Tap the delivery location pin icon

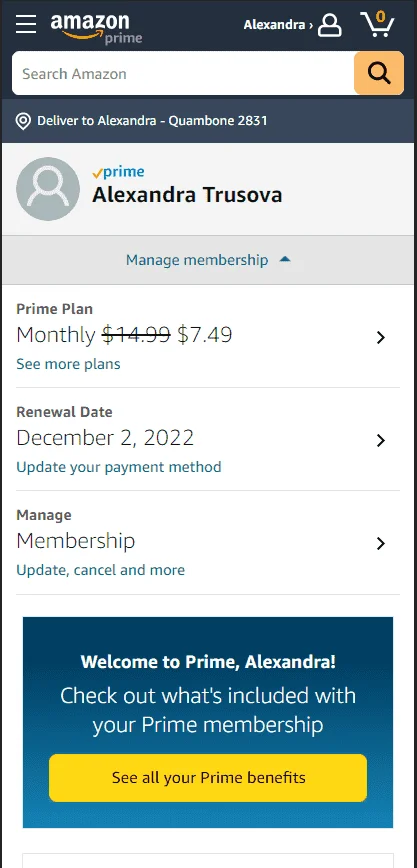23,121
